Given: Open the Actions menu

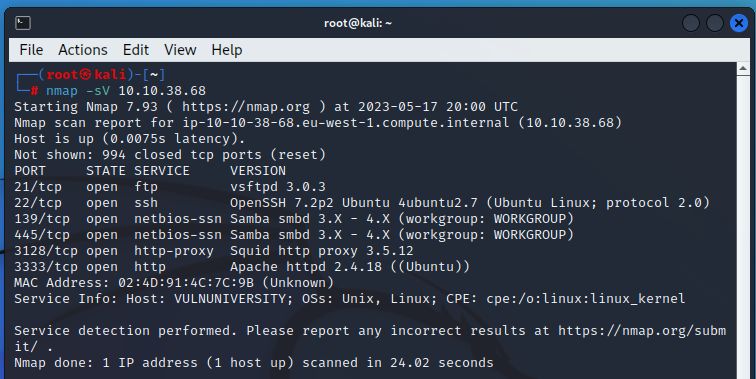Looking at the screenshot, I should pyautogui.click(x=83, y=50).
